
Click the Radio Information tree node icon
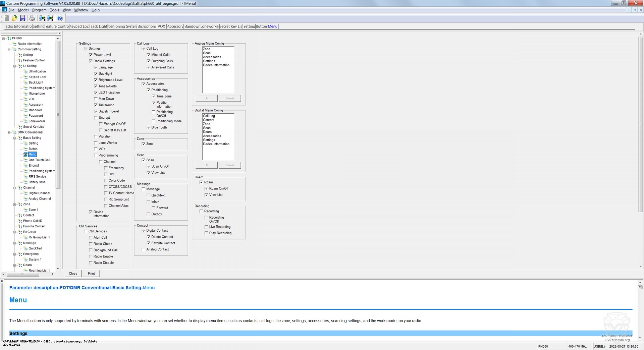click(x=15, y=44)
